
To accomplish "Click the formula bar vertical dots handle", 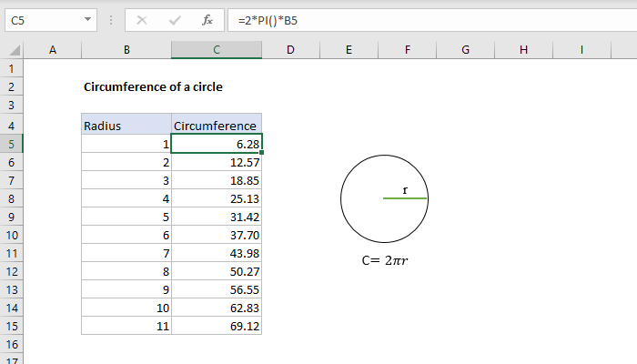I will pos(111,20).
